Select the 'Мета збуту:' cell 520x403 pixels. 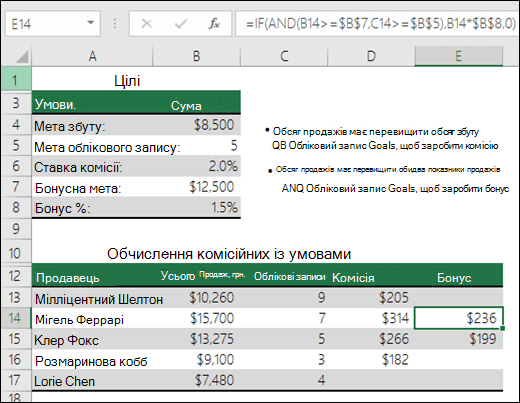click(92, 125)
